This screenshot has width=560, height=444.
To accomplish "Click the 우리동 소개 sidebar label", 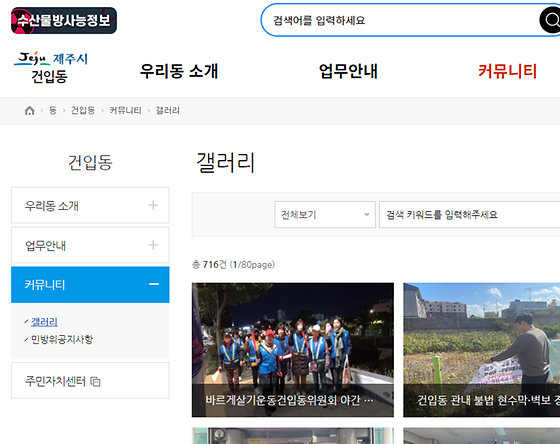I will pos(51,206).
